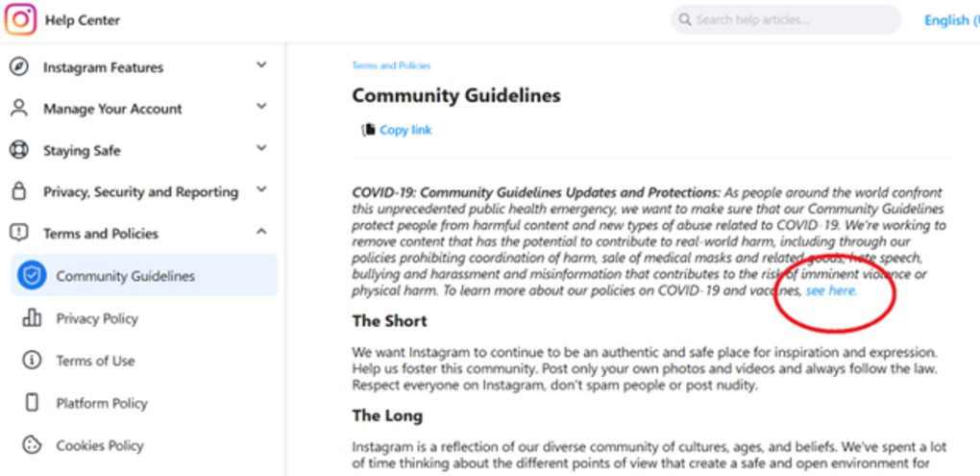This screenshot has height=476, width=980.
Task: Open the Terms of Use page
Action: (x=95, y=361)
